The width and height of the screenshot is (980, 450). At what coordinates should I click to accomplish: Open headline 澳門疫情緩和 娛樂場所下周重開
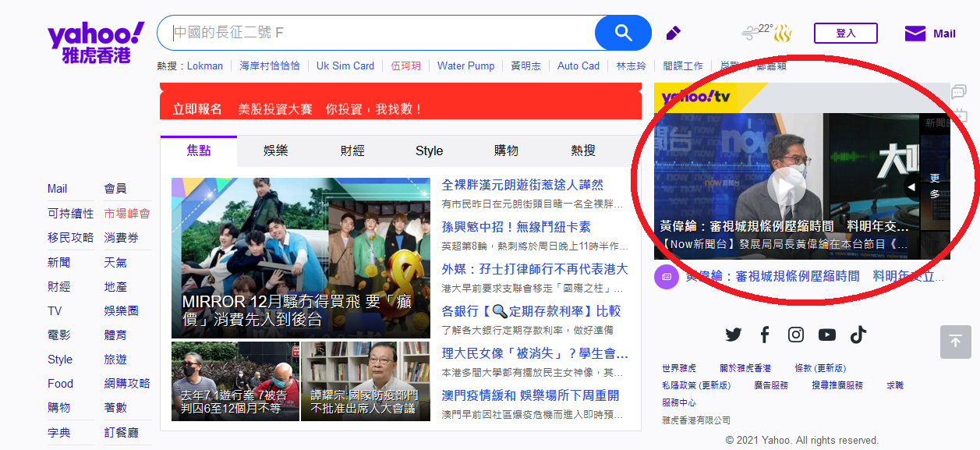[x=530, y=395]
